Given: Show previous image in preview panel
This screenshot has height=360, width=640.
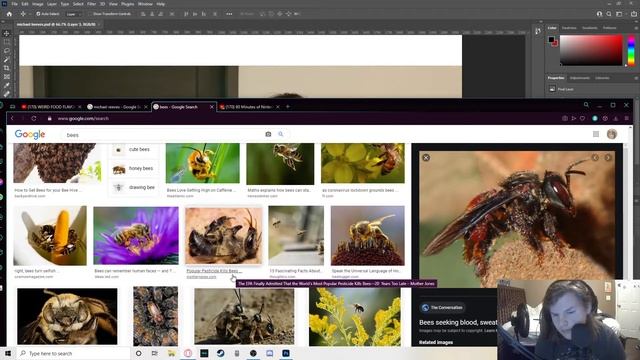Looking at the screenshot, I should click(595, 158).
